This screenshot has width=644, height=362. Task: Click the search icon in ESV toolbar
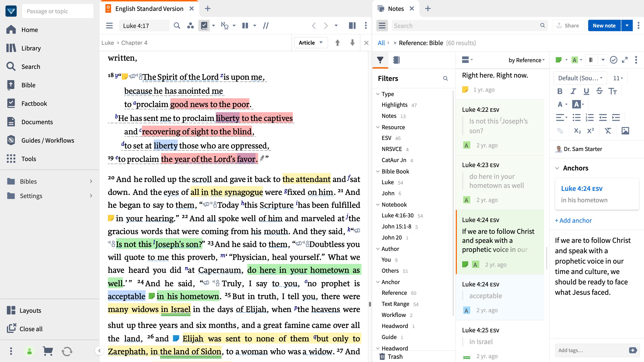[177, 25]
